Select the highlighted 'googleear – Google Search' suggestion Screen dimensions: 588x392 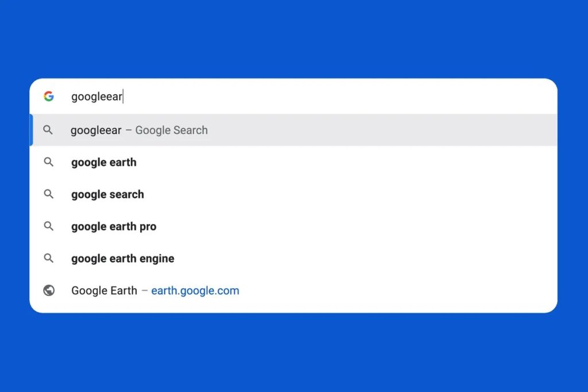pos(138,130)
